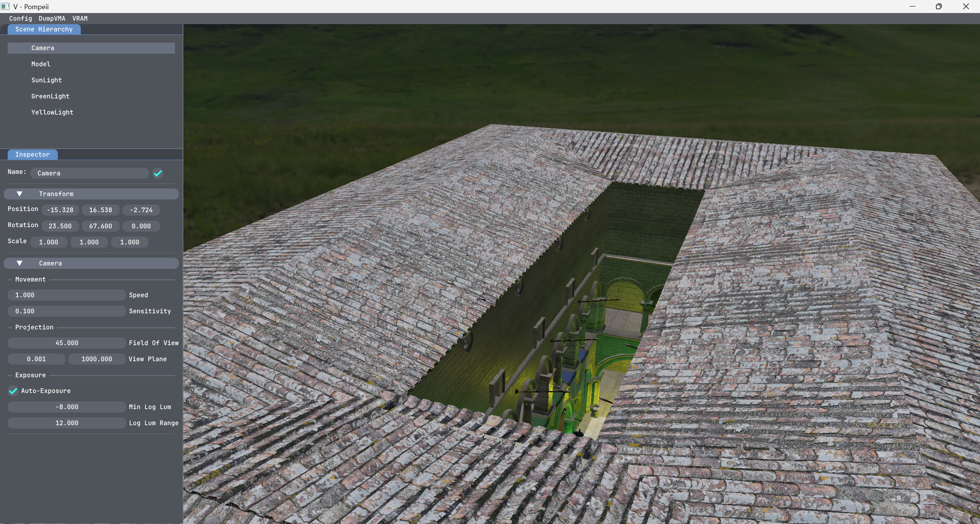Select the Inspector tab
The width and height of the screenshot is (980, 524).
pyautogui.click(x=33, y=155)
